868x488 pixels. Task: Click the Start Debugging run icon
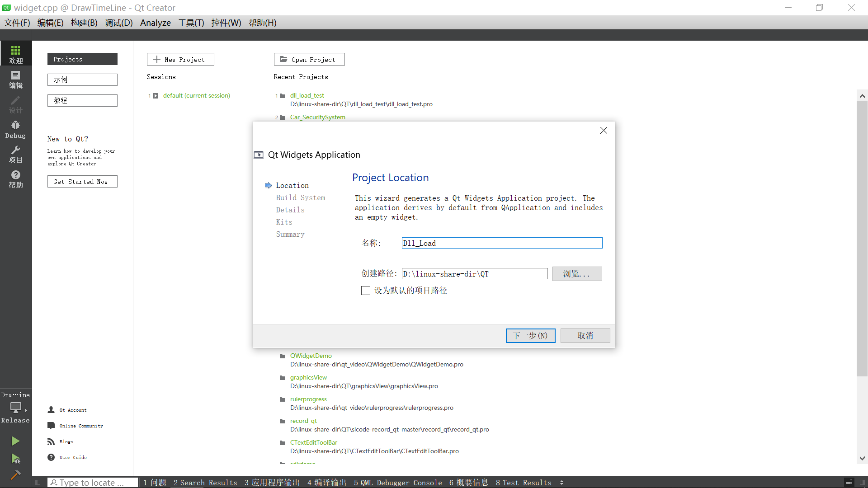coord(15,459)
